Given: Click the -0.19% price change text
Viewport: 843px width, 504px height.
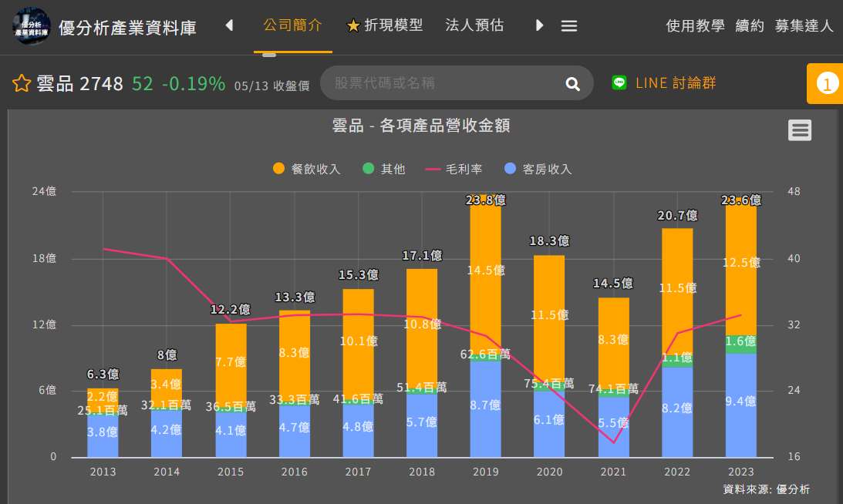Looking at the screenshot, I should point(194,83).
